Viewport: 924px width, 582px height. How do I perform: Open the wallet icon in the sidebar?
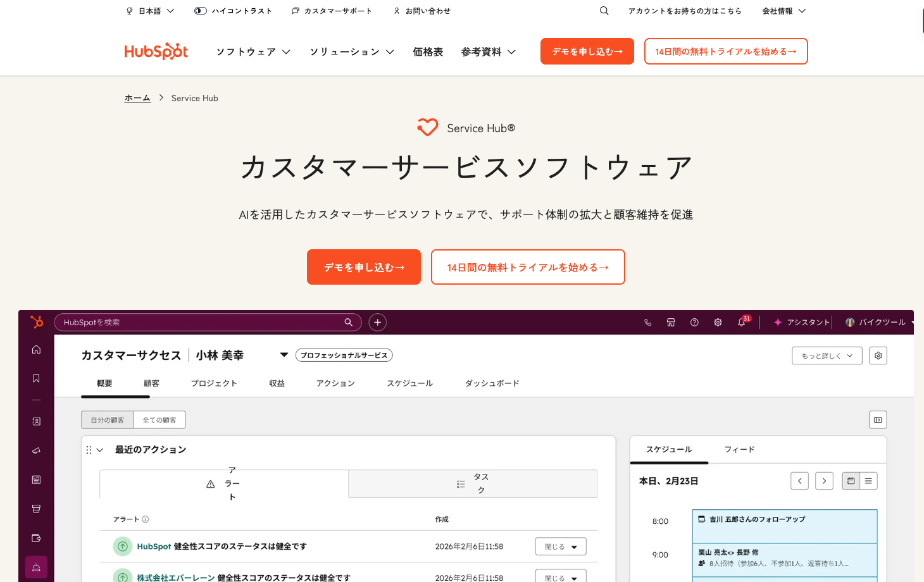point(36,538)
